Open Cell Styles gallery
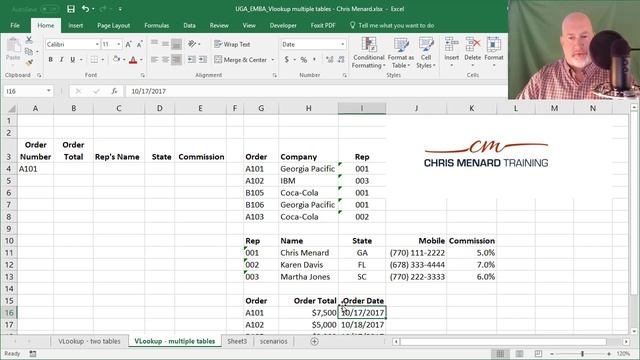Image resolution: width=640 pixels, height=360 pixels. (x=426, y=53)
